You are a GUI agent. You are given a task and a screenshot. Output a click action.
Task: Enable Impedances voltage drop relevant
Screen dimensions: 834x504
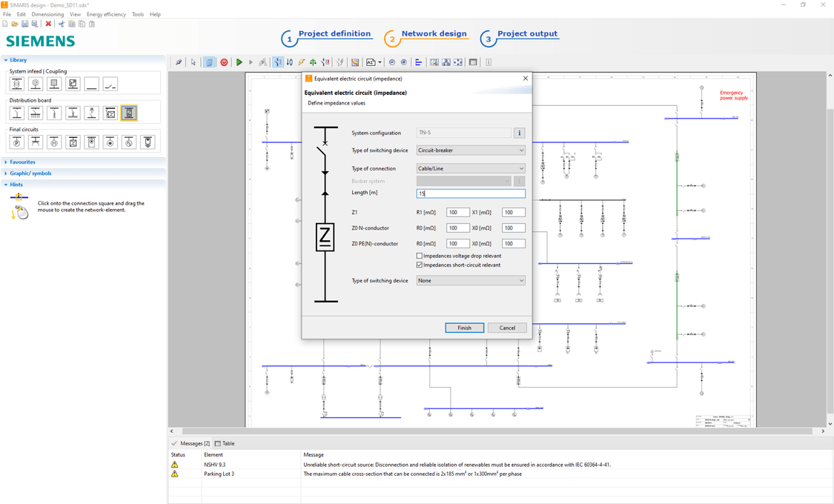click(x=419, y=255)
